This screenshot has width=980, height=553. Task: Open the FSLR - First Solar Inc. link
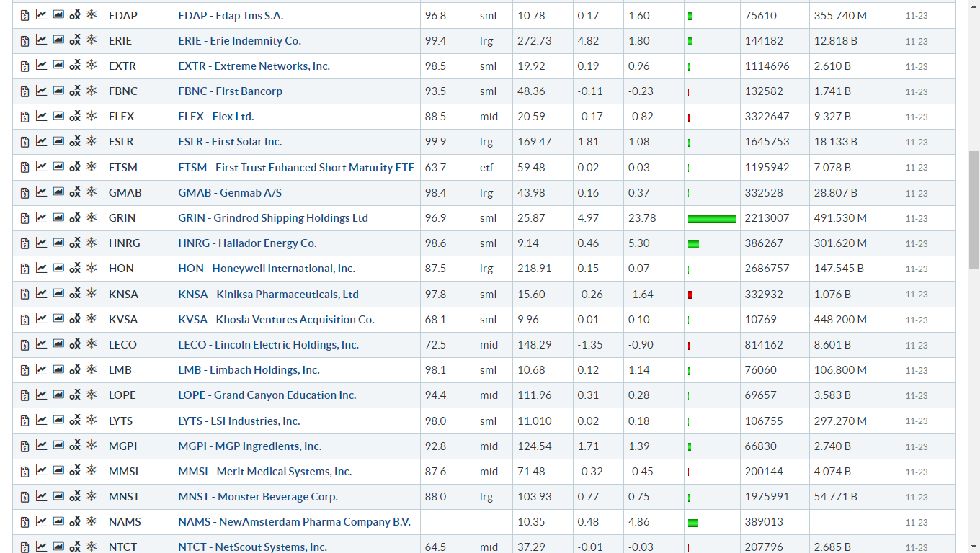230,142
